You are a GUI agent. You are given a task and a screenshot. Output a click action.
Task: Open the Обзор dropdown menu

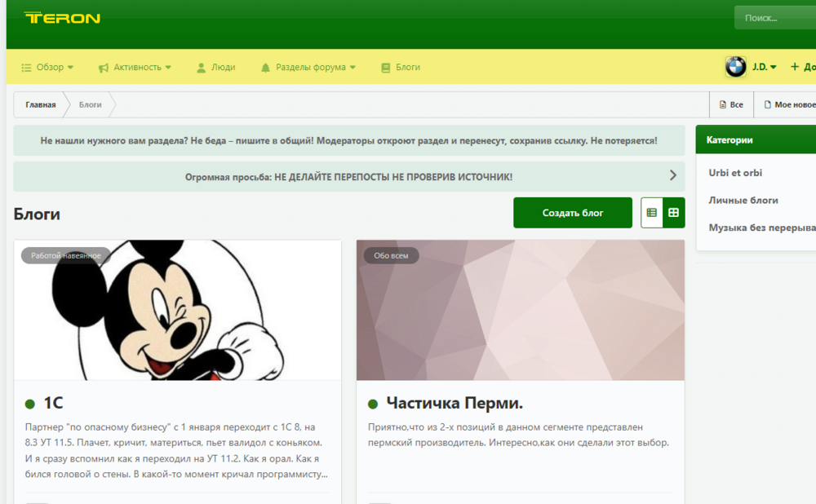click(x=47, y=67)
